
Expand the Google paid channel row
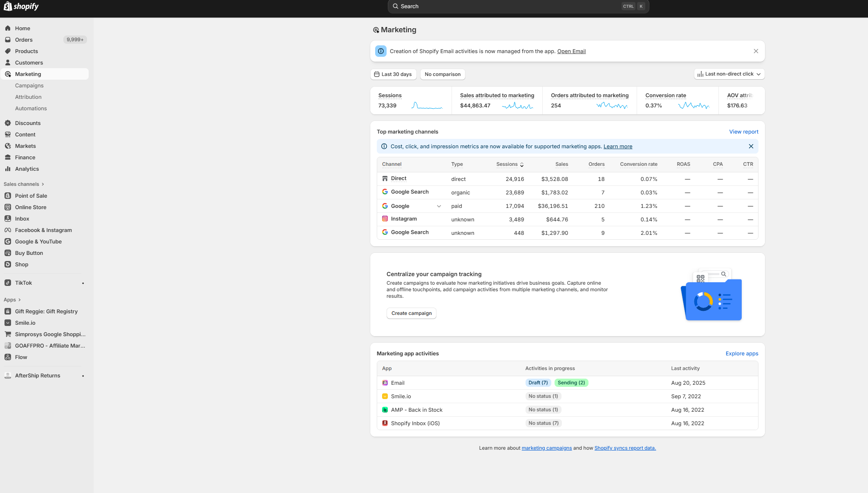pos(439,206)
